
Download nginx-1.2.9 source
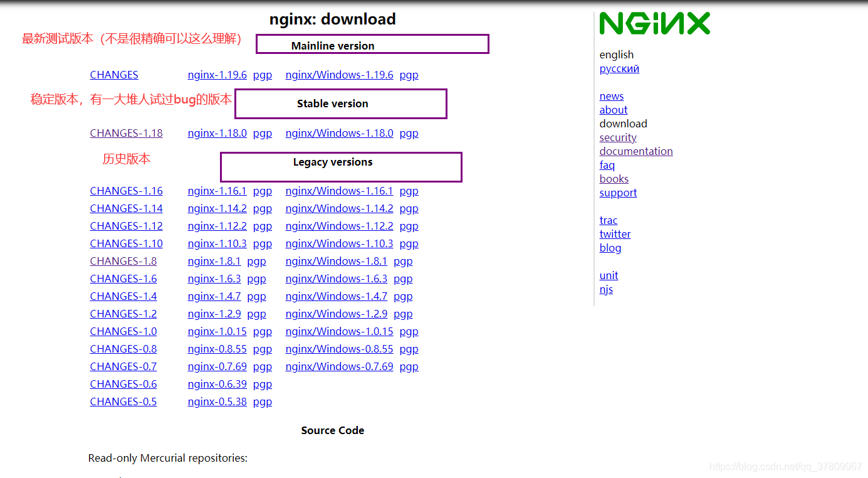[x=214, y=314]
